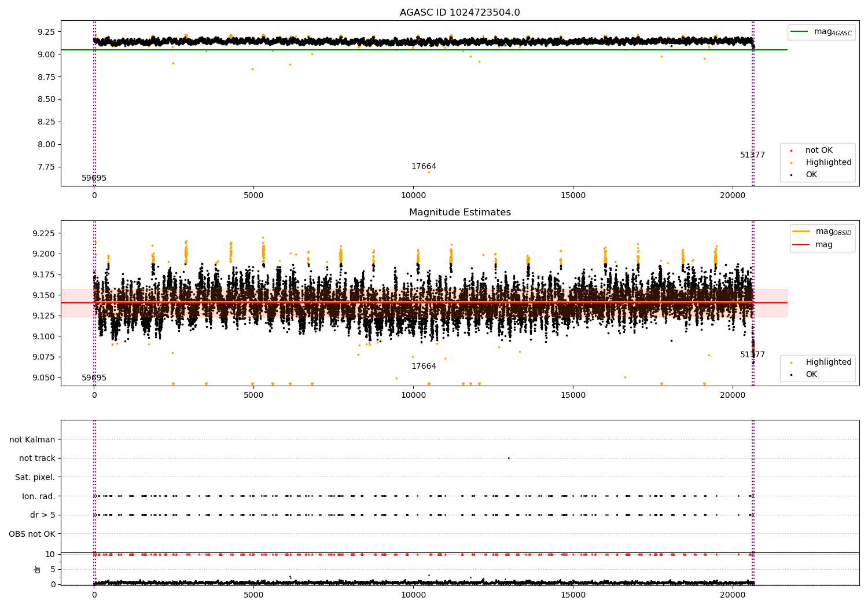Click the 'Ion. rad.' axis label

(39, 496)
